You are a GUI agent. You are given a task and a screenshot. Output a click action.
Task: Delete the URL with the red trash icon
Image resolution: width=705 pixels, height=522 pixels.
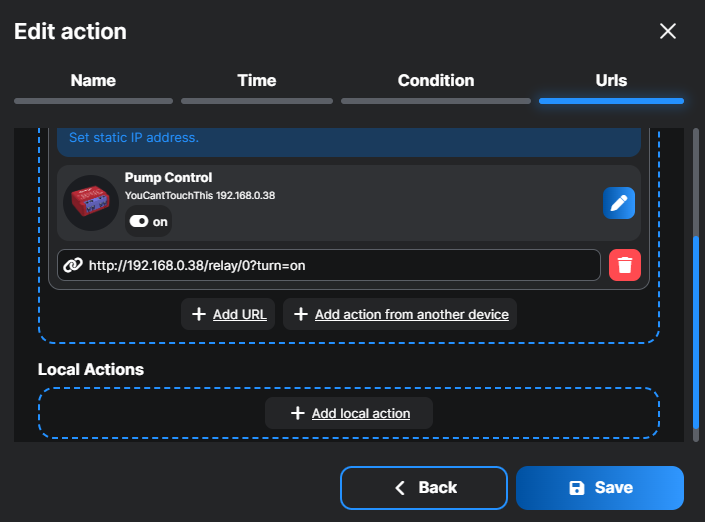(624, 265)
